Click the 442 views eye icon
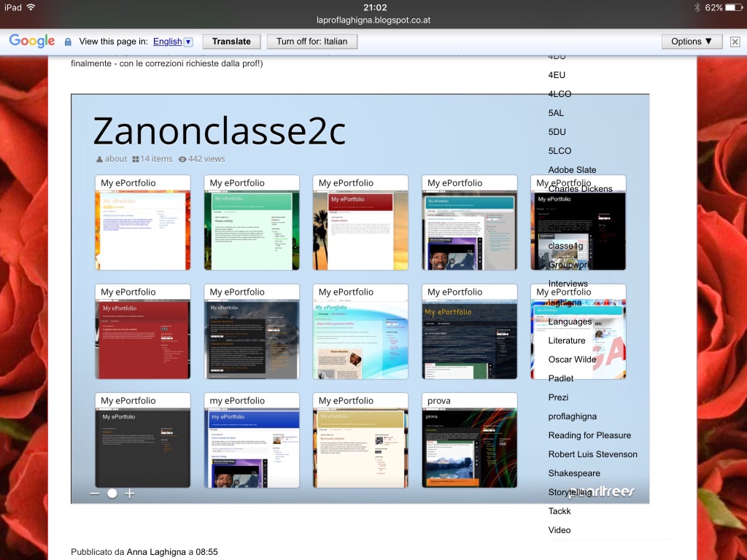Image resolution: width=747 pixels, height=560 pixels. click(182, 159)
